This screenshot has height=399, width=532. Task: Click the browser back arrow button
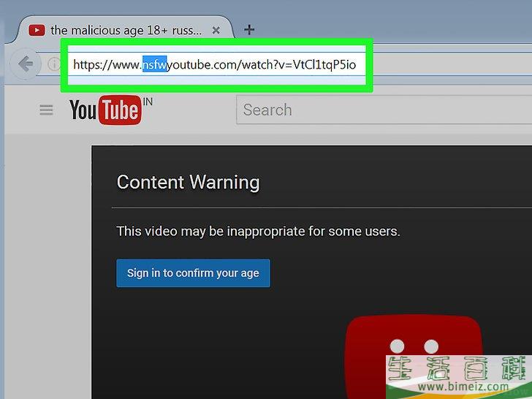[26, 64]
